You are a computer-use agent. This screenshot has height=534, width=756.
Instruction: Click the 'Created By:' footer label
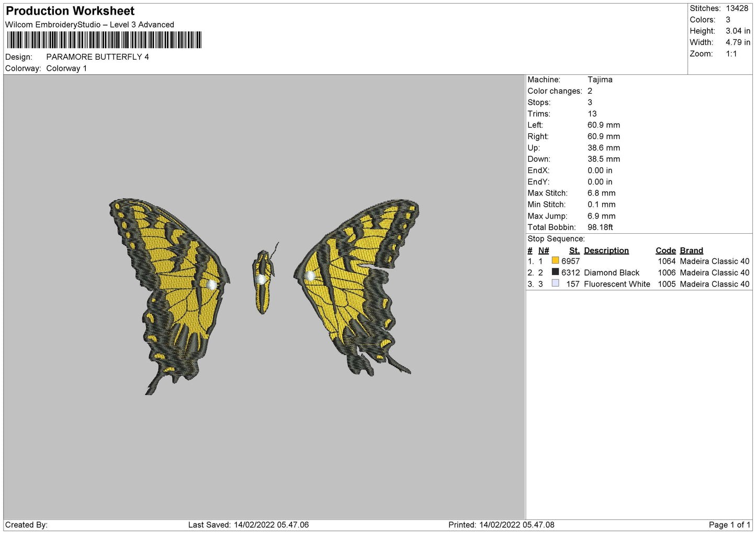point(26,525)
